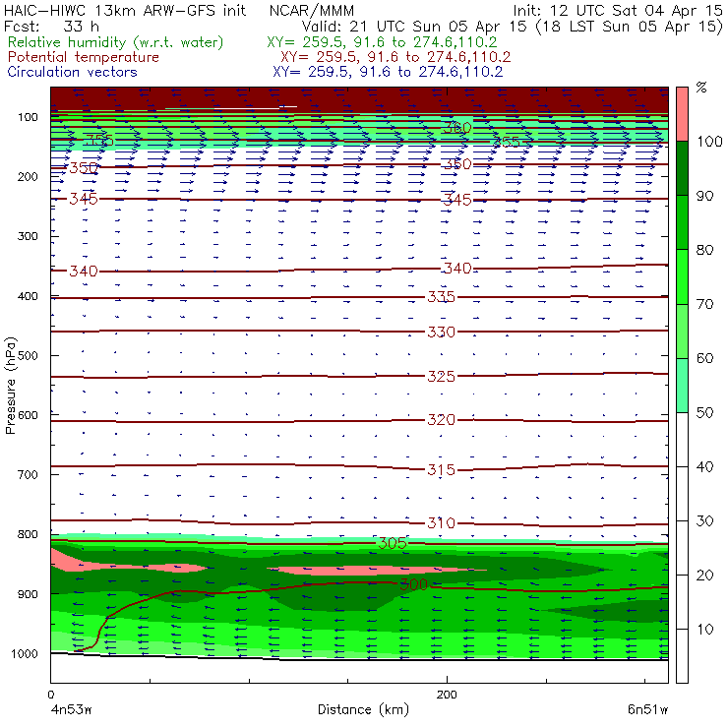The height and width of the screenshot is (728, 728).
Task: Click the pink above-100% colorbar segment
Action: tap(682, 114)
